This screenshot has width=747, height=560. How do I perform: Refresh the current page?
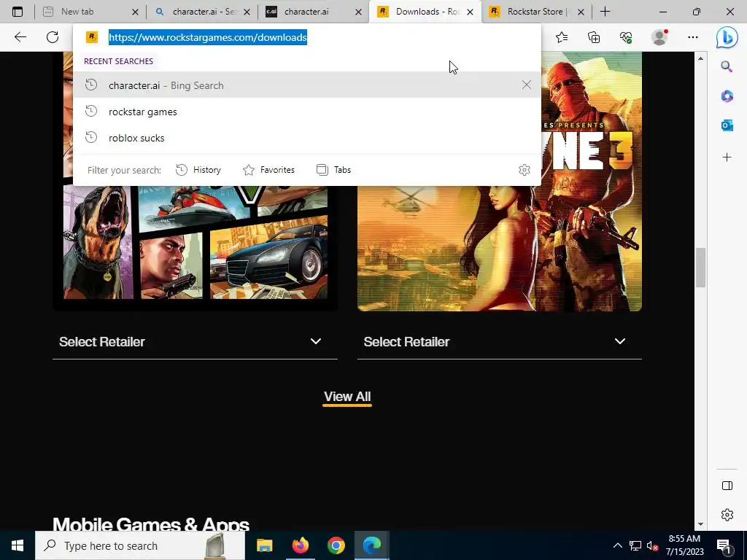coord(53,37)
